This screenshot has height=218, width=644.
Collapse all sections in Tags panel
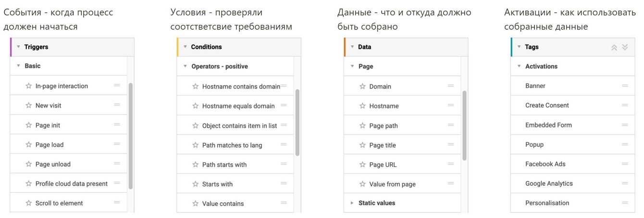tap(614, 47)
